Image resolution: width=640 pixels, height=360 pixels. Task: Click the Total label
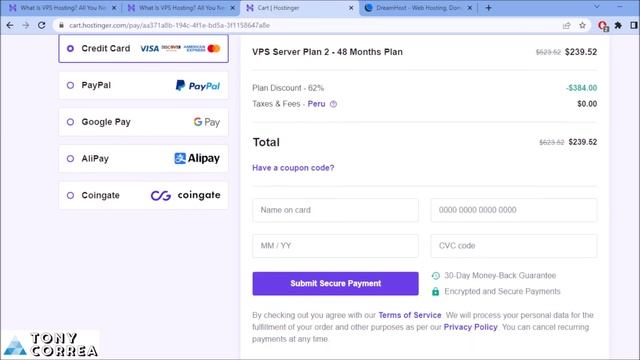tap(266, 142)
